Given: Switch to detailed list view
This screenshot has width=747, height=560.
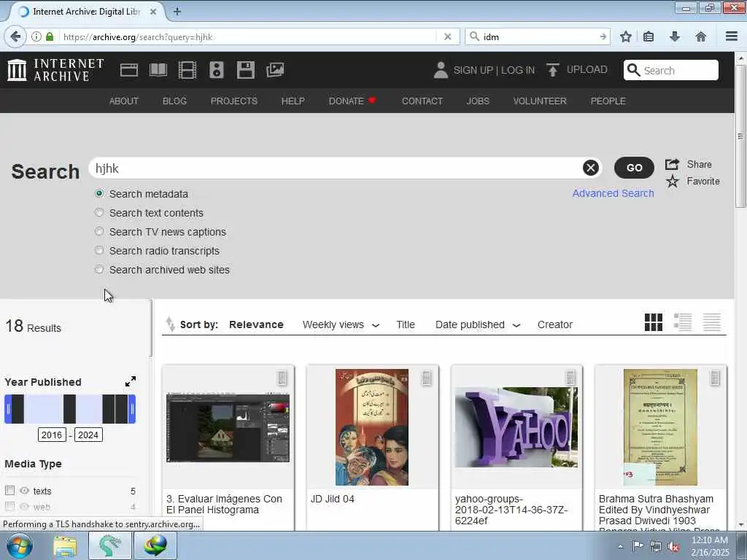Looking at the screenshot, I should 683,322.
